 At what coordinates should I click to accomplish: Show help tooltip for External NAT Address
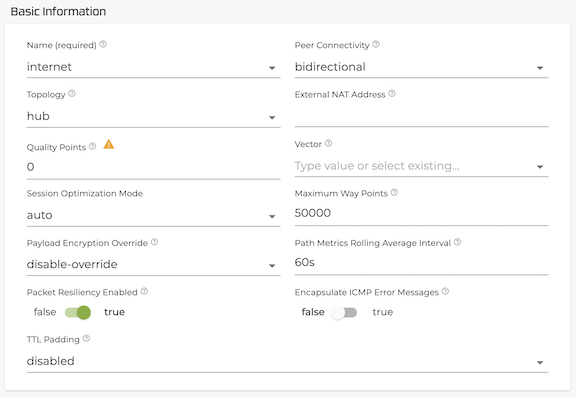point(392,94)
